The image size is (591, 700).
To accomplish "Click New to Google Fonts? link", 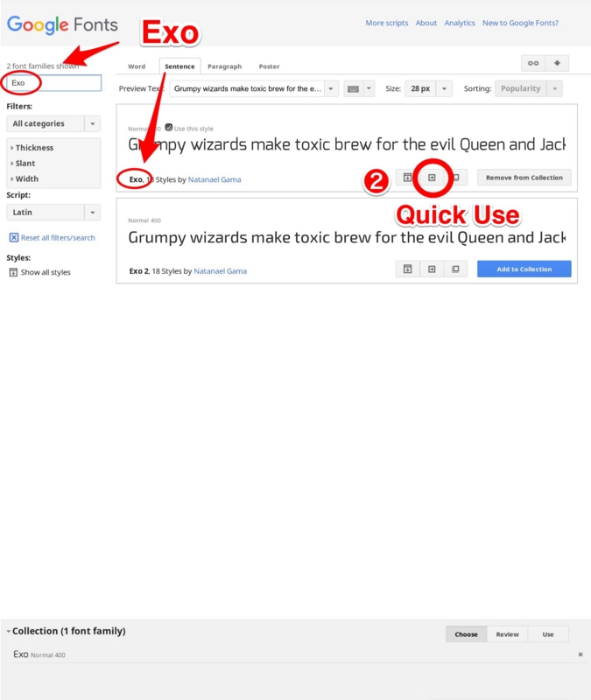I will coord(520,23).
